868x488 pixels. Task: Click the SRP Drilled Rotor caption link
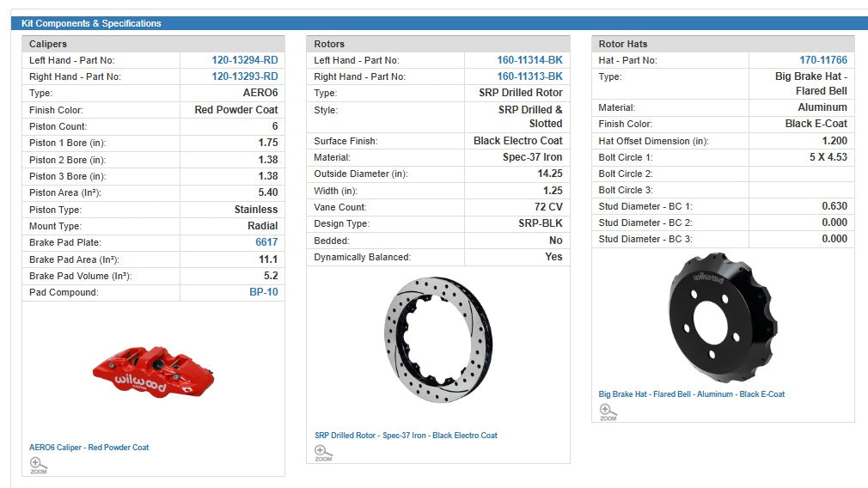coord(406,436)
